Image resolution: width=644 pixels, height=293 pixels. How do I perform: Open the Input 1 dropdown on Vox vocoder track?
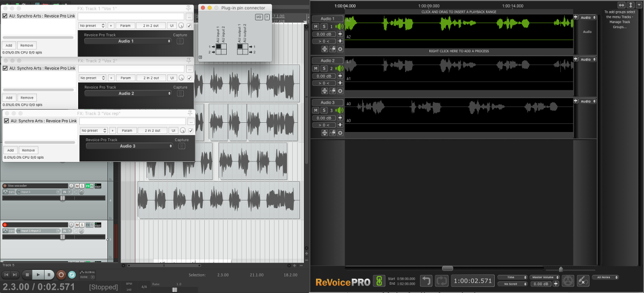point(38,192)
